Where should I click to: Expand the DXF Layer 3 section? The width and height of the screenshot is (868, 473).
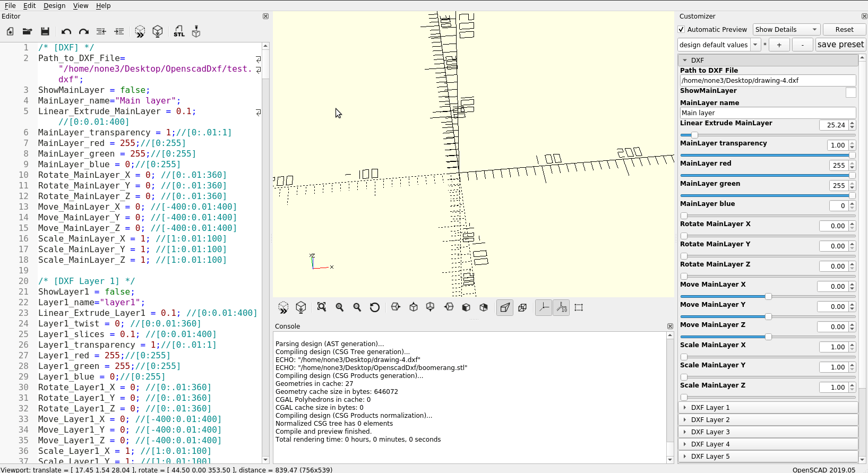(768, 432)
